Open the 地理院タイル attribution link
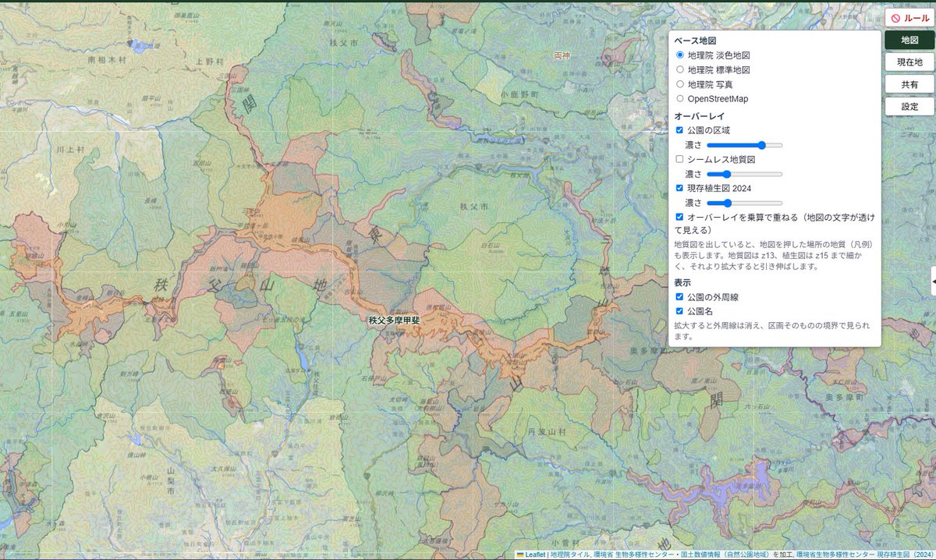This screenshot has width=936, height=560. pyautogui.click(x=569, y=555)
